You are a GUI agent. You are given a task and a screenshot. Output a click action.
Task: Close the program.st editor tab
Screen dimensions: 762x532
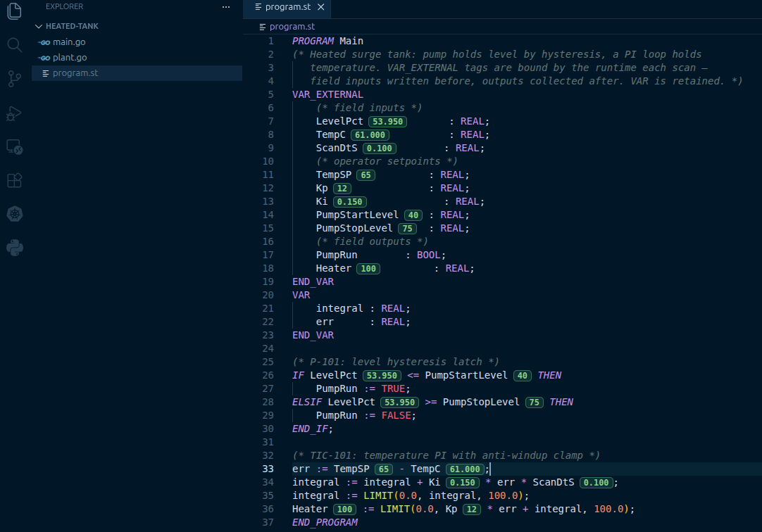click(320, 7)
